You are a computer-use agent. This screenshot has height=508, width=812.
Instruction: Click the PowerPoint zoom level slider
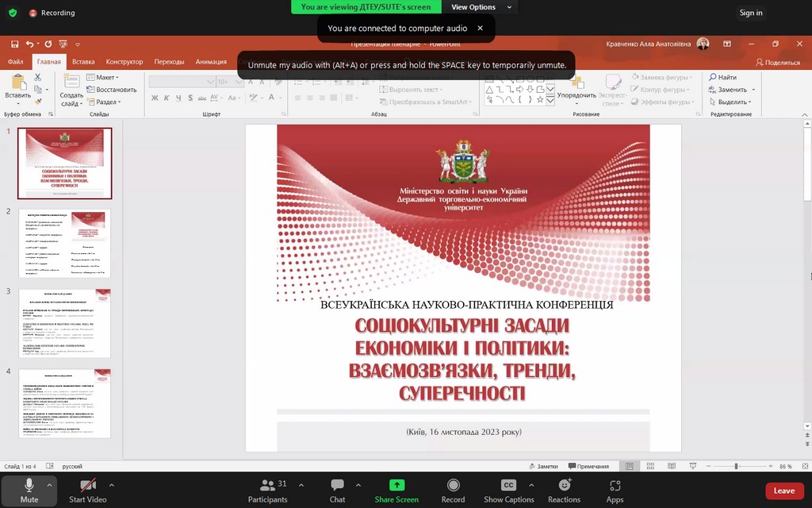(736, 466)
